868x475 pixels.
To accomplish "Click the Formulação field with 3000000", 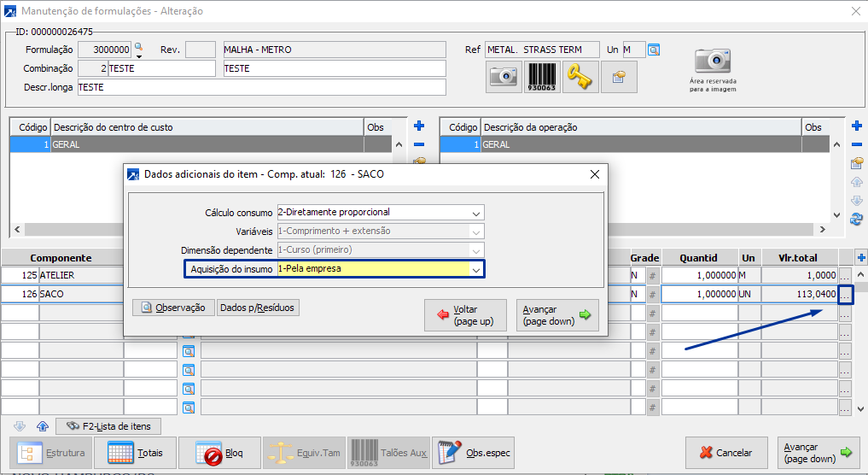I will click(x=105, y=50).
